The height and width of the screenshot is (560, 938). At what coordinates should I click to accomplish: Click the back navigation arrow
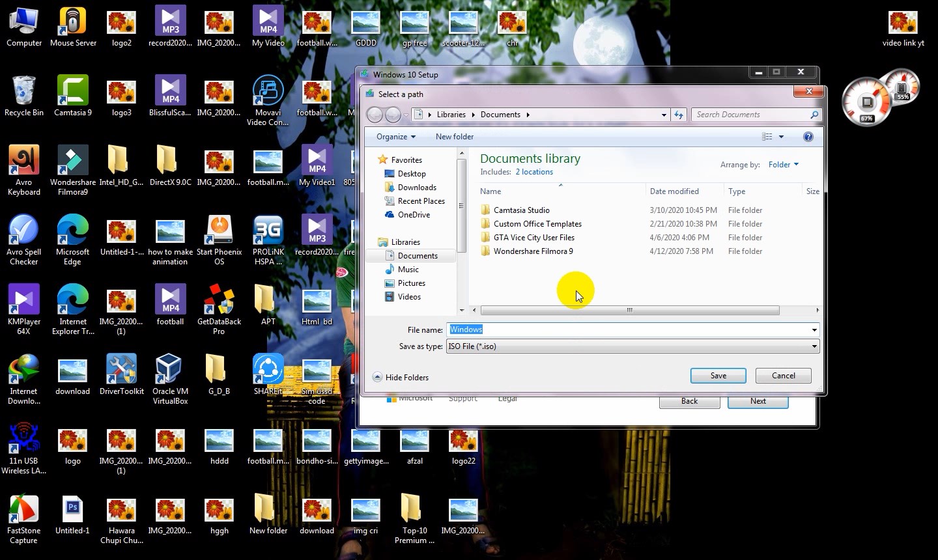point(375,115)
